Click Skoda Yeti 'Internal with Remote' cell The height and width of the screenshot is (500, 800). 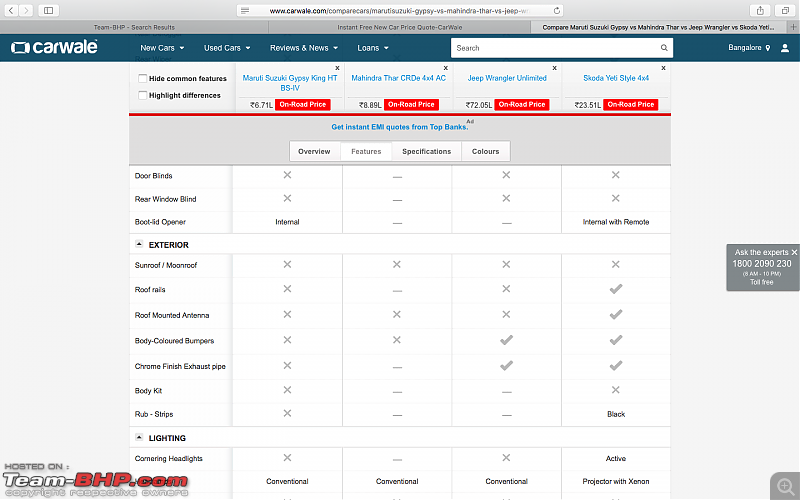[x=616, y=222]
